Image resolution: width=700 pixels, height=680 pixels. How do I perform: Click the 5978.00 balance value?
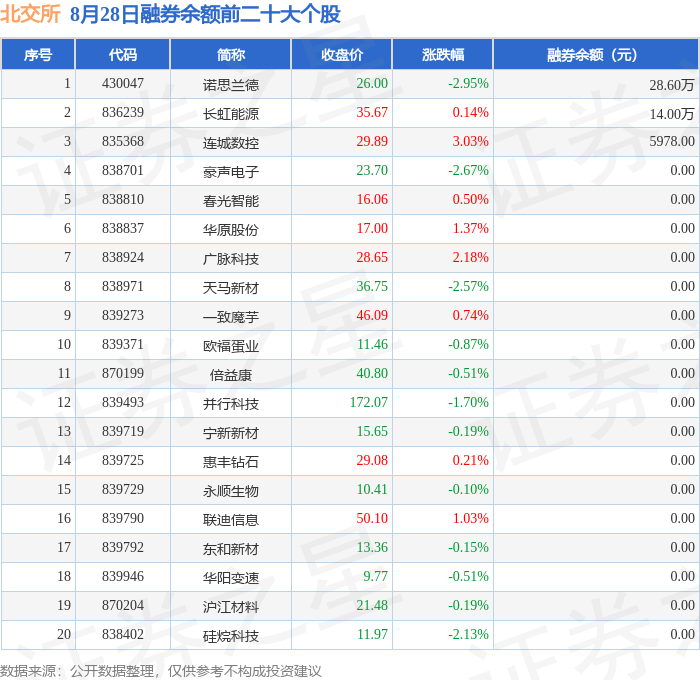click(x=672, y=142)
